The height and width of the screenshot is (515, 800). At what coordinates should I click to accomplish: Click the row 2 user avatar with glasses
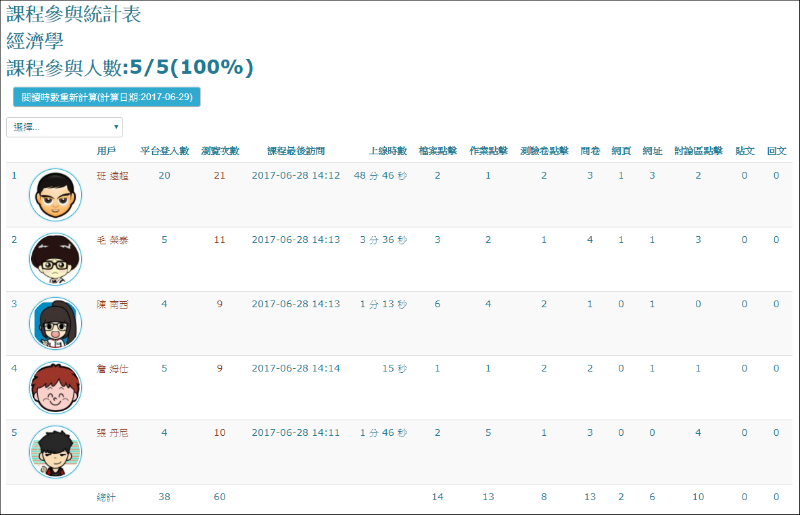pos(55,259)
